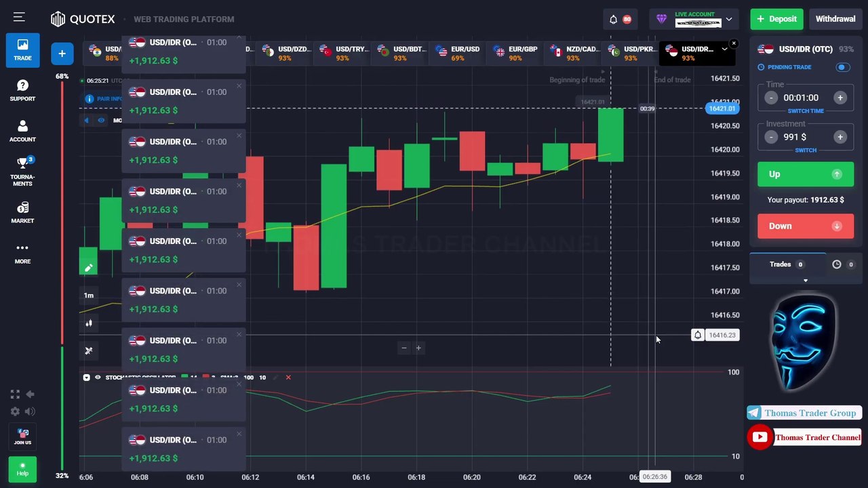The width and height of the screenshot is (868, 488).
Task: Click the green Stochastic color swatch
Action: [184, 378]
